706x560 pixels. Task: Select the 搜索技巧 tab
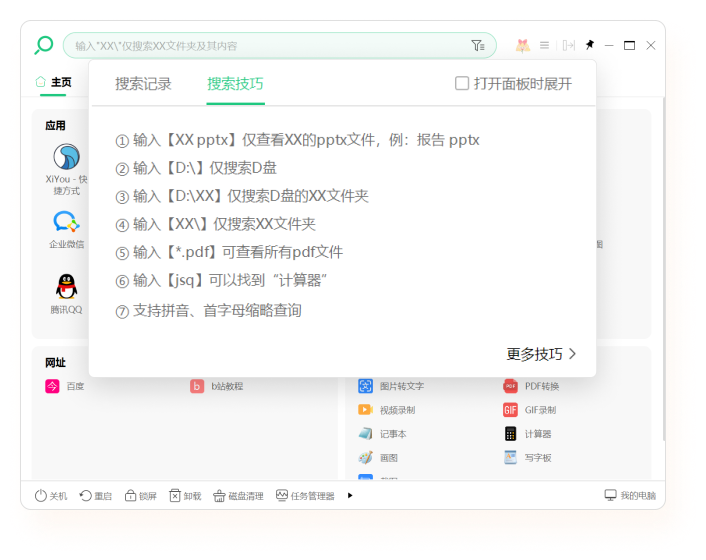[x=235, y=84]
